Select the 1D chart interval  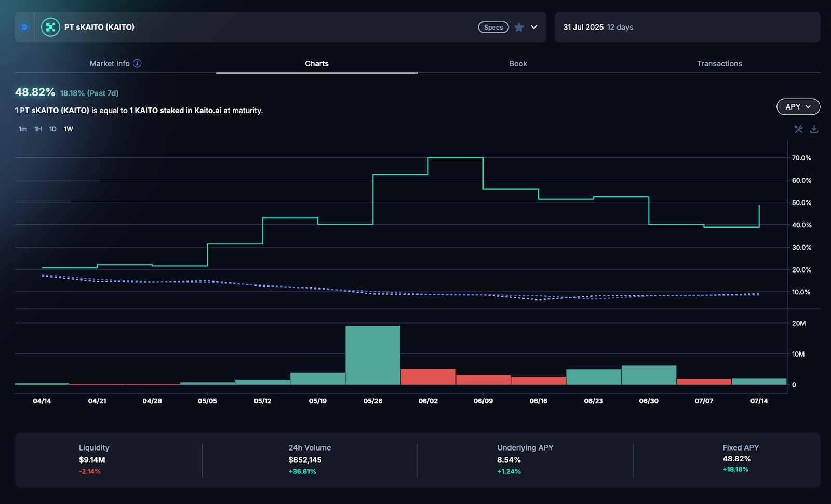point(52,129)
